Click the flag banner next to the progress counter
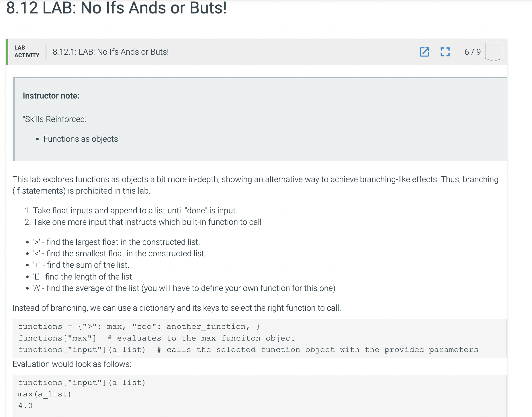This screenshot has width=532, height=417. pos(494,52)
